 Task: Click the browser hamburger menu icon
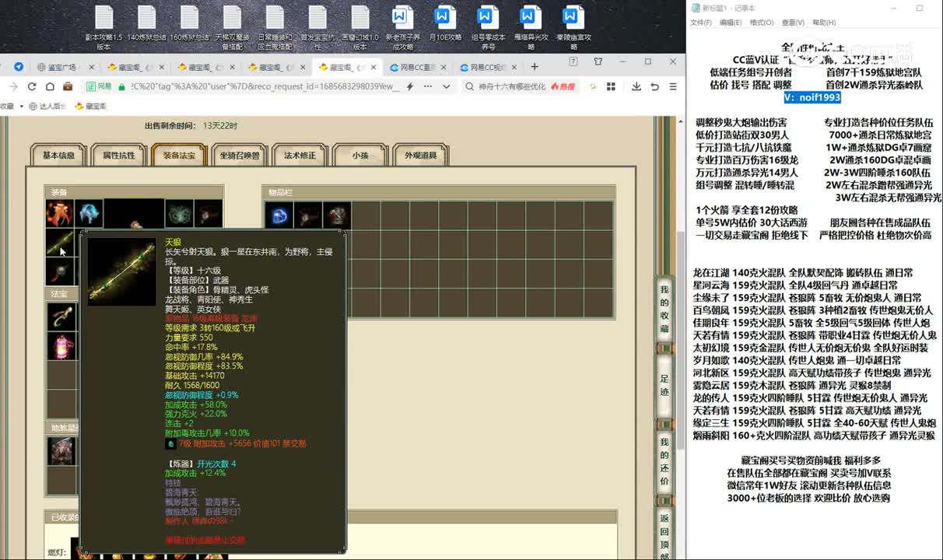tap(671, 86)
